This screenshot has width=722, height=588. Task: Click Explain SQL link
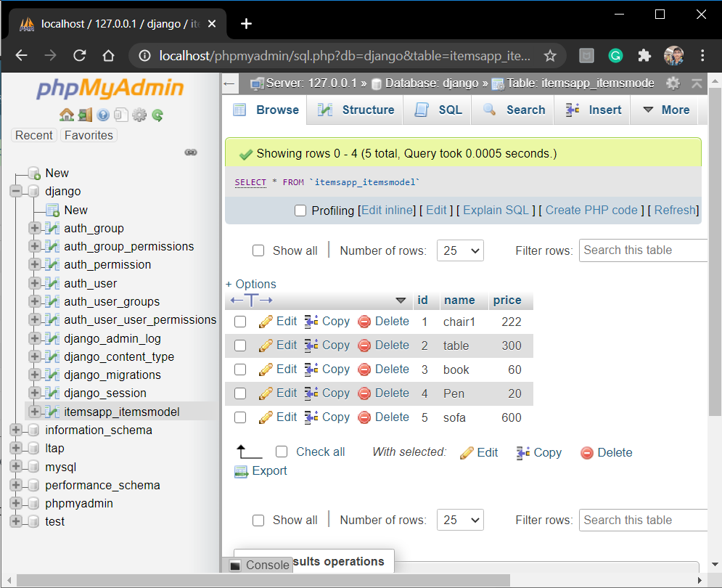click(496, 210)
